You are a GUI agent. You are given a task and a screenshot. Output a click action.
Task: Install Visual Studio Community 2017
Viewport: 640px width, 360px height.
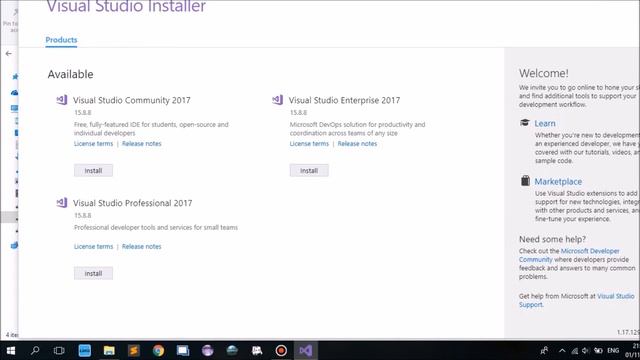click(93, 171)
